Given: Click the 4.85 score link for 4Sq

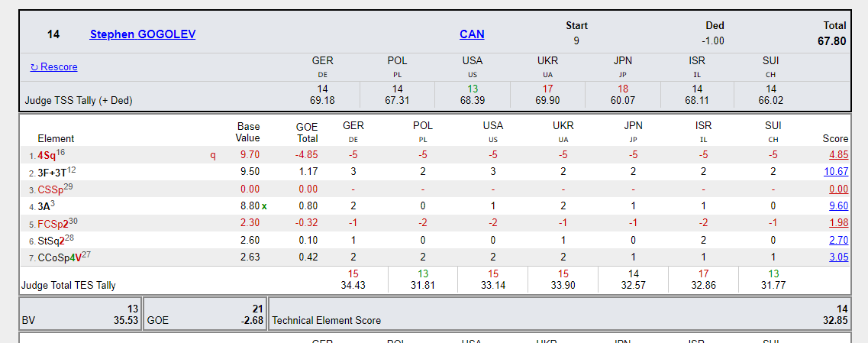Looking at the screenshot, I should 838,155.
